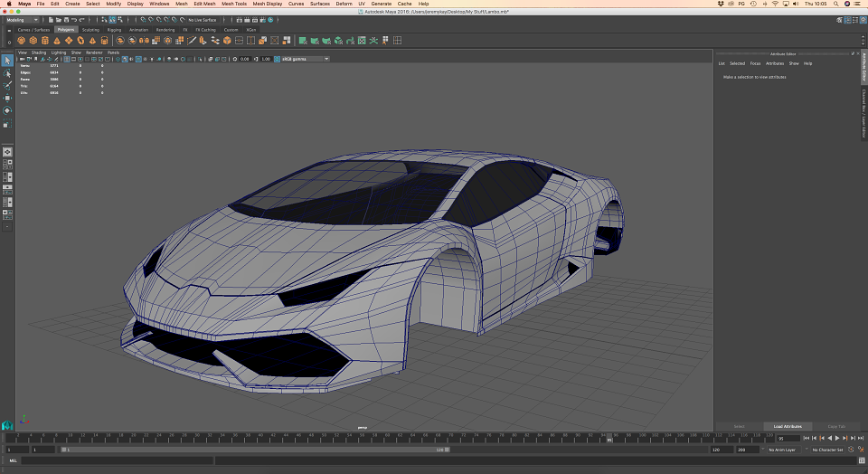Activate the Rotate tool
Viewport: 868px width, 474px height.
7,110
